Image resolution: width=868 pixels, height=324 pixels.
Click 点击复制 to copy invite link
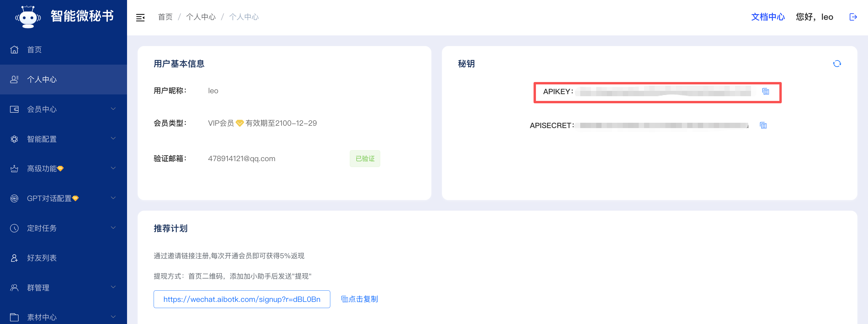pos(359,299)
